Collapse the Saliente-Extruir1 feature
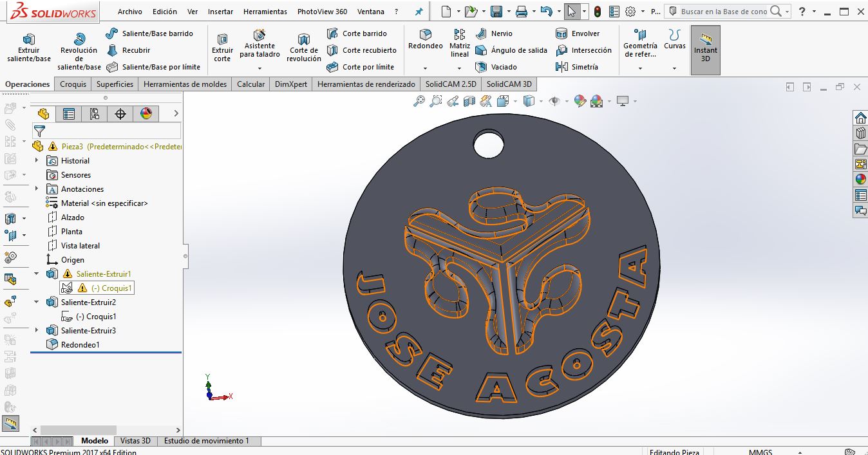The height and width of the screenshot is (455, 868). [x=37, y=274]
